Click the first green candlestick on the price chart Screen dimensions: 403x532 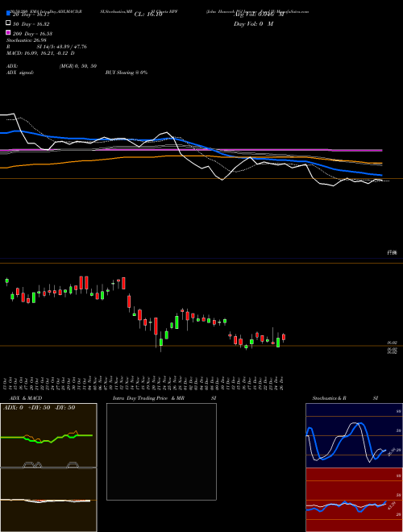(x=6, y=281)
